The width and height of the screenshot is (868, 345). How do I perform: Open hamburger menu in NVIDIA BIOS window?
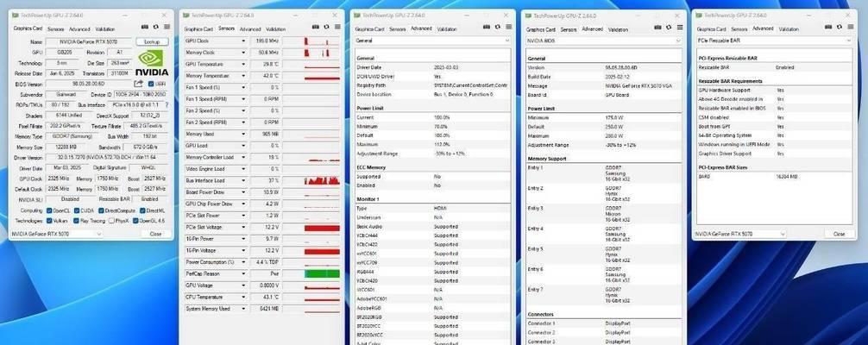[x=680, y=27]
